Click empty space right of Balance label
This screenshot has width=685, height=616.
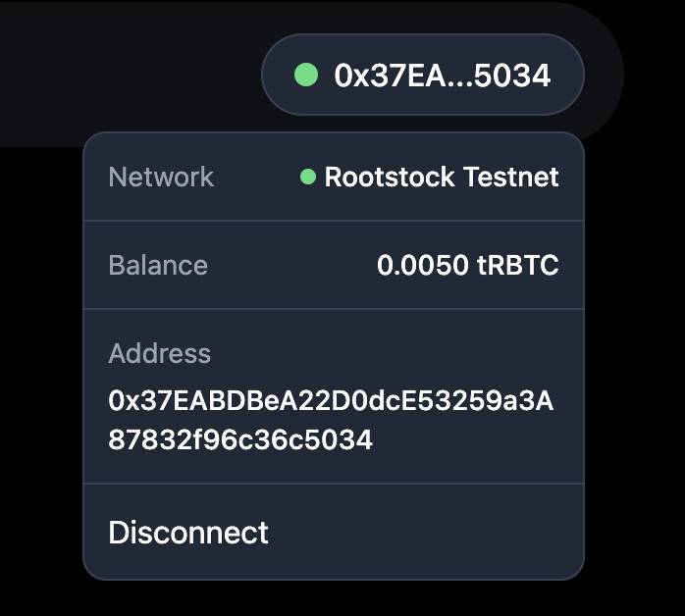pyautogui.click(x=292, y=265)
